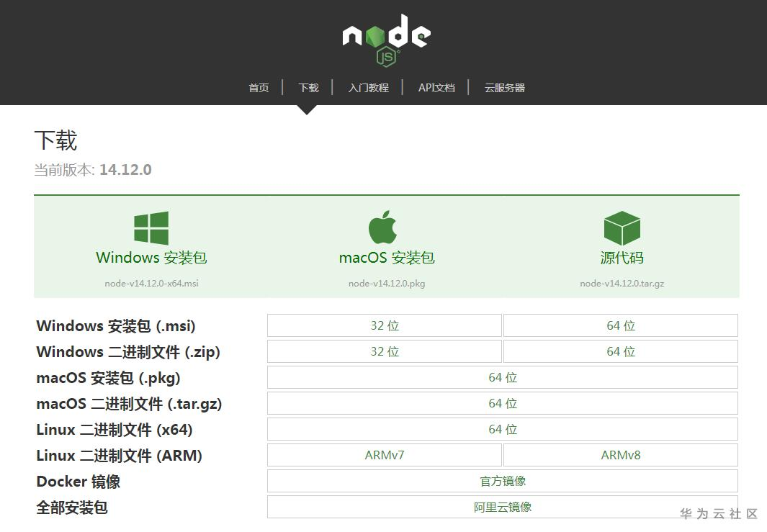Click node-v14.12.0.tar.gz file name
Viewport: 767px width, 532px height.
[x=622, y=284]
